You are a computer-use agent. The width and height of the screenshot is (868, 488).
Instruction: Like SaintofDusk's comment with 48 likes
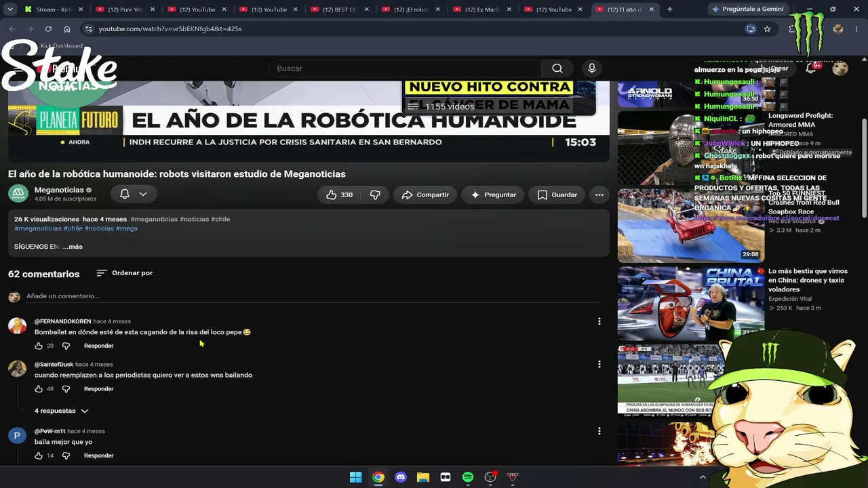coord(39,389)
